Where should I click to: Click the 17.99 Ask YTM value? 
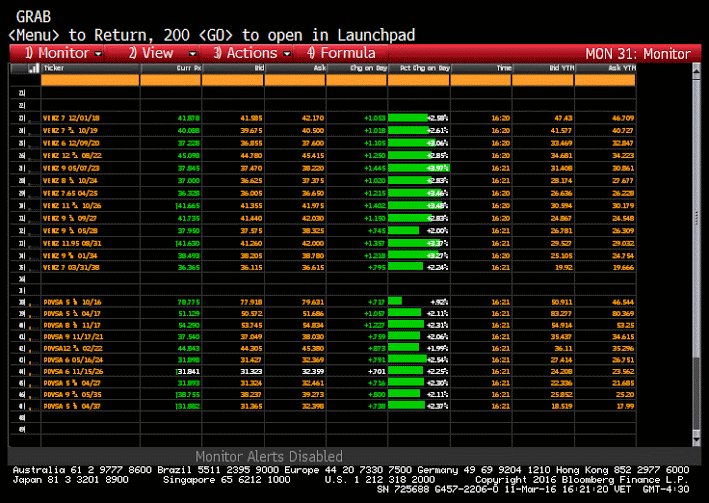625,406
